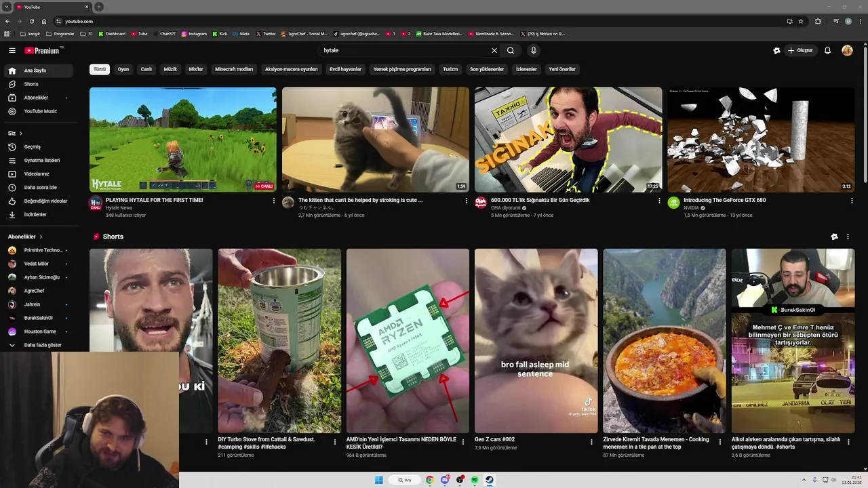Open options menu of the Shorts shelf
Image resolution: width=868 pixels, height=488 pixels.
[x=848, y=237]
